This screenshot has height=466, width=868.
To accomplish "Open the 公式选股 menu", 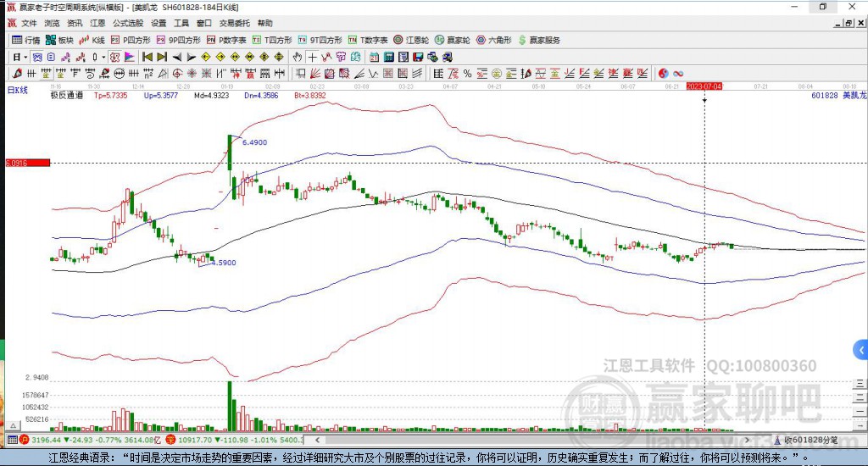I will pos(128,23).
